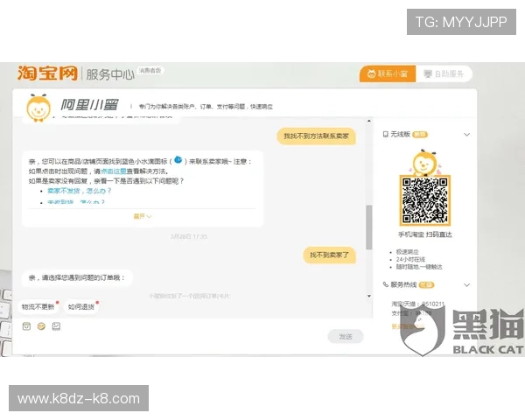
Task: Open the 点击这里 link
Action: point(114,171)
